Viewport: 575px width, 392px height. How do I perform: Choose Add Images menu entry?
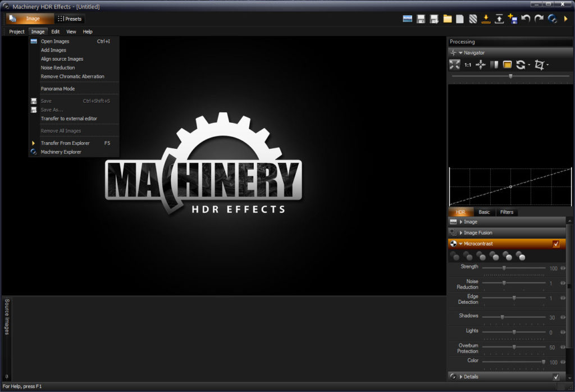(74, 50)
